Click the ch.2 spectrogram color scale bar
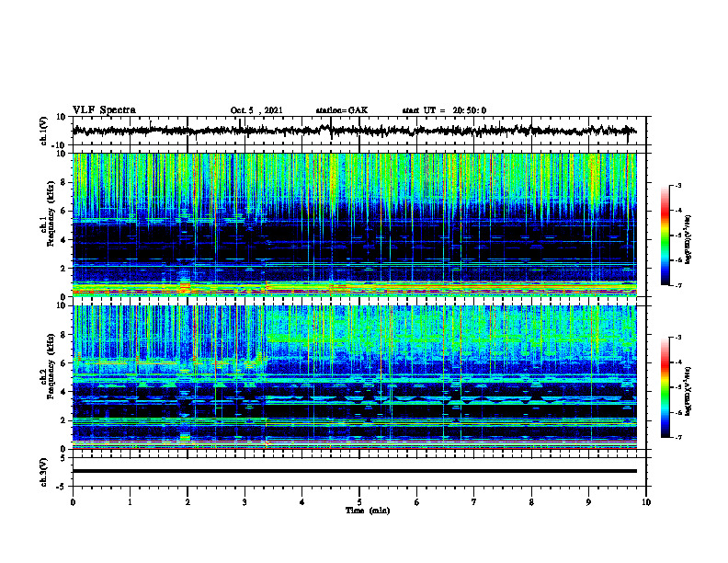The width and height of the screenshot is (728, 563). [x=665, y=387]
